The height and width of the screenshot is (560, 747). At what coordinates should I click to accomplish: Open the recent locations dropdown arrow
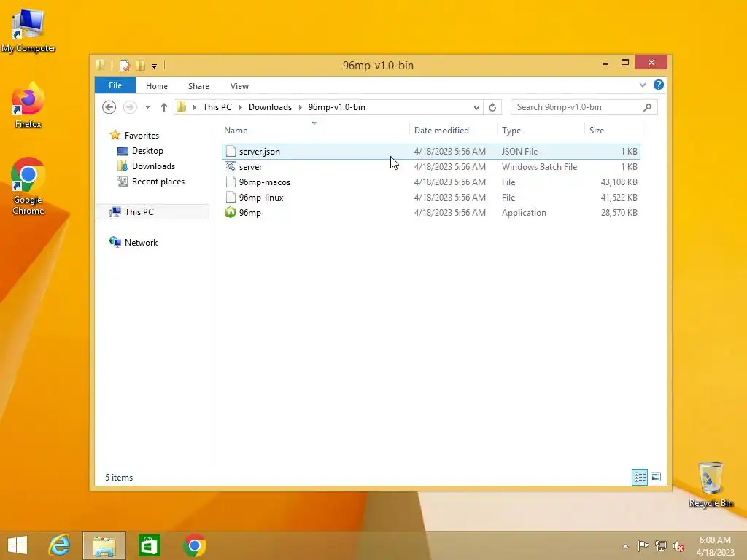coord(147,107)
